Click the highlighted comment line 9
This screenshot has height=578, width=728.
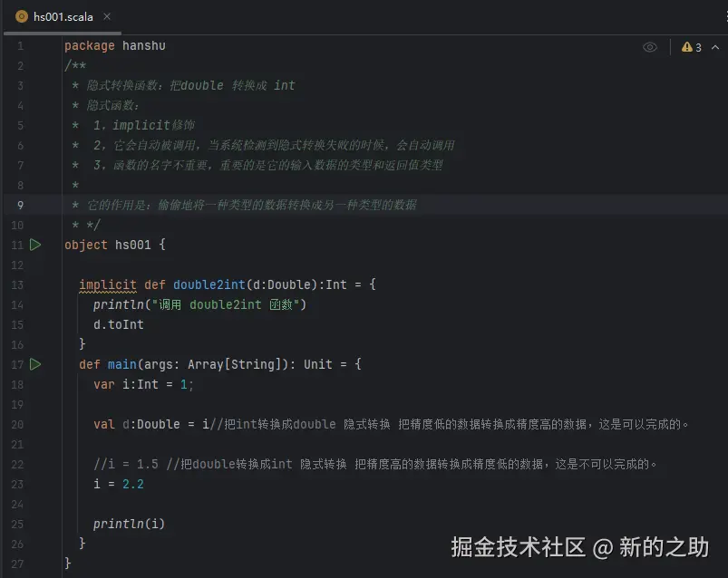click(245, 204)
